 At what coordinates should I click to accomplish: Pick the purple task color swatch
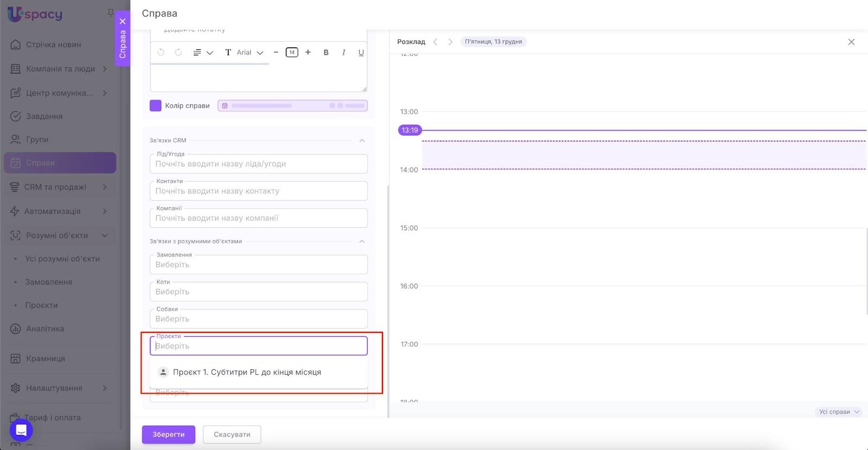(156, 106)
